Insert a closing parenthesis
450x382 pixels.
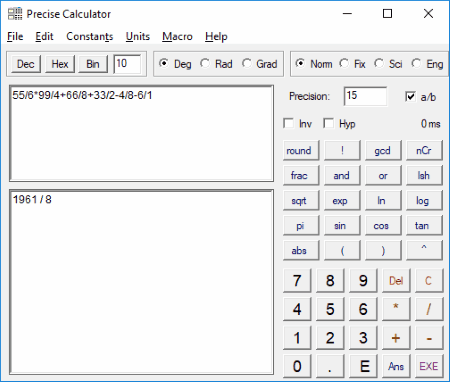point(383,251)
